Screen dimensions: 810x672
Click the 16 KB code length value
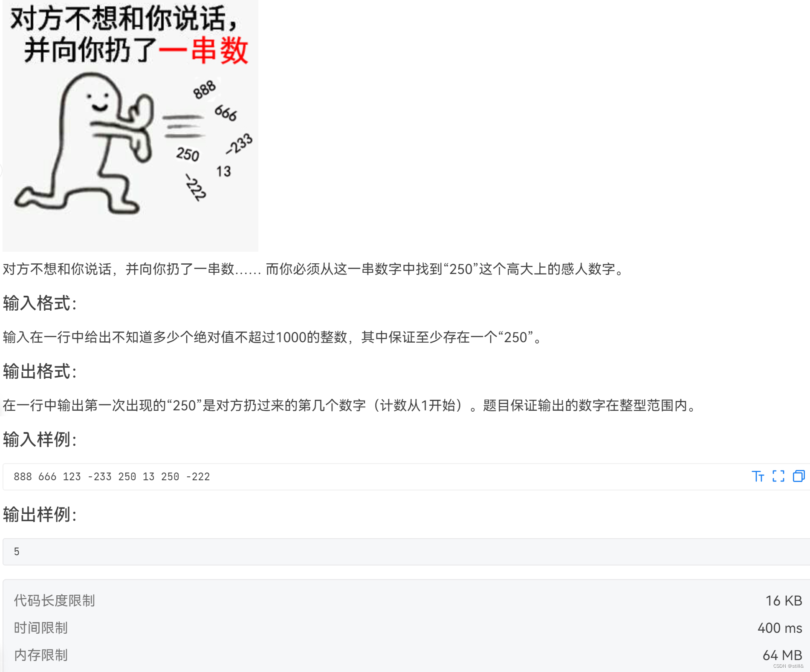tap(784, 601)
